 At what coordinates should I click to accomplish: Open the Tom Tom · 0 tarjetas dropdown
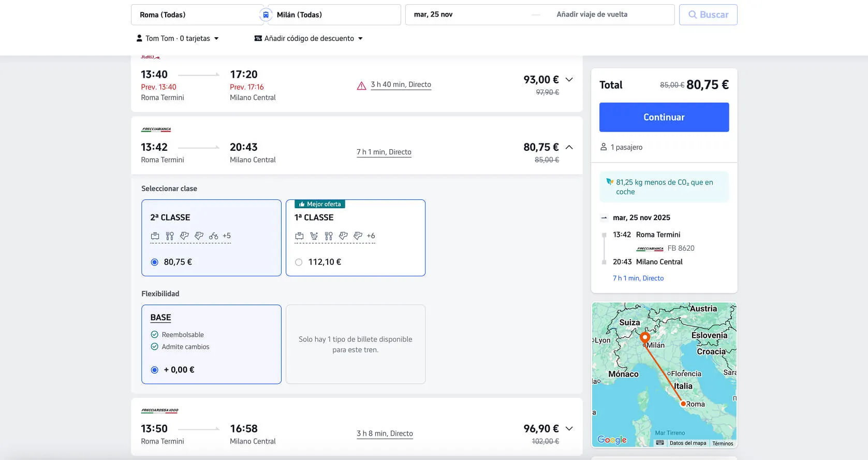point(178,38)
